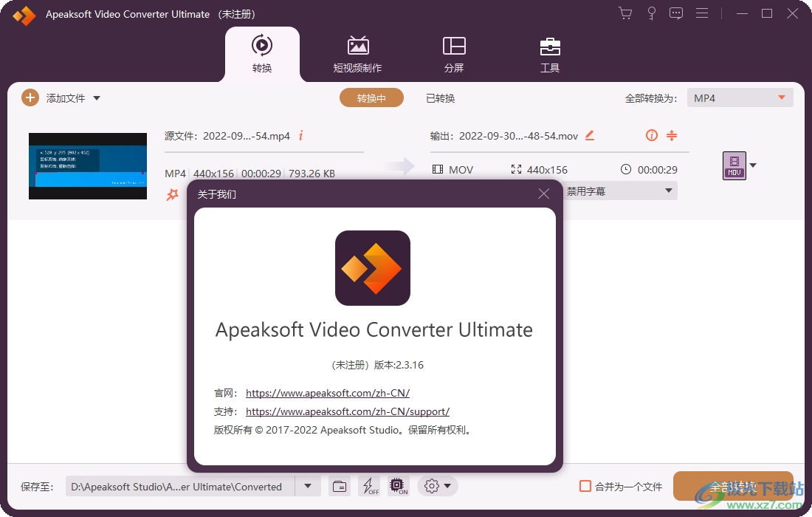The width and height of the screenshot is (812, 517).
Task: Open output folder icon
Action: click(340, 487)
